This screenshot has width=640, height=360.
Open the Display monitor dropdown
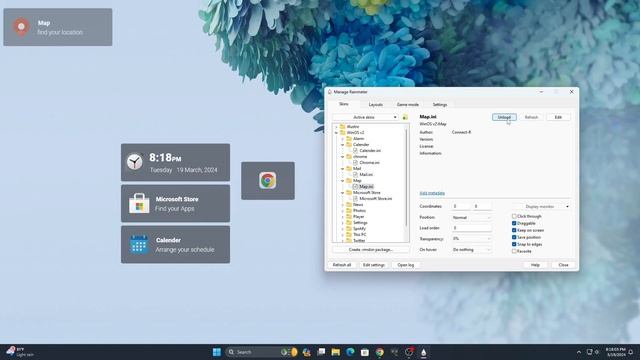pyautogui.click(x=542, y=207)
